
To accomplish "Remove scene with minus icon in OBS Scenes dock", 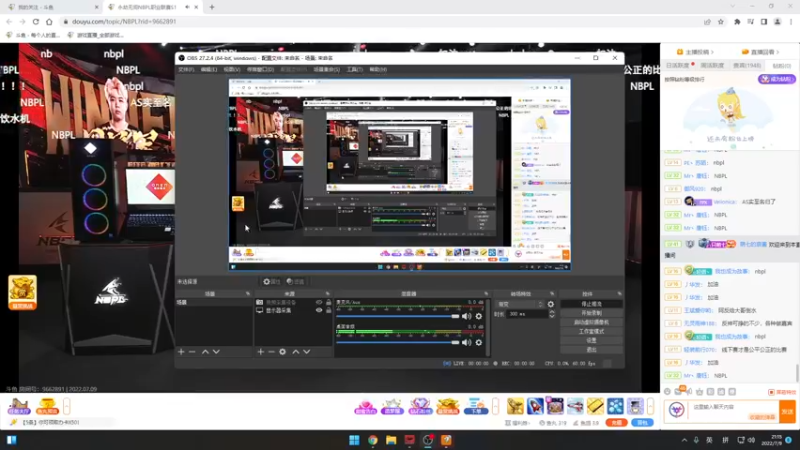I will (x=192, y=352).
